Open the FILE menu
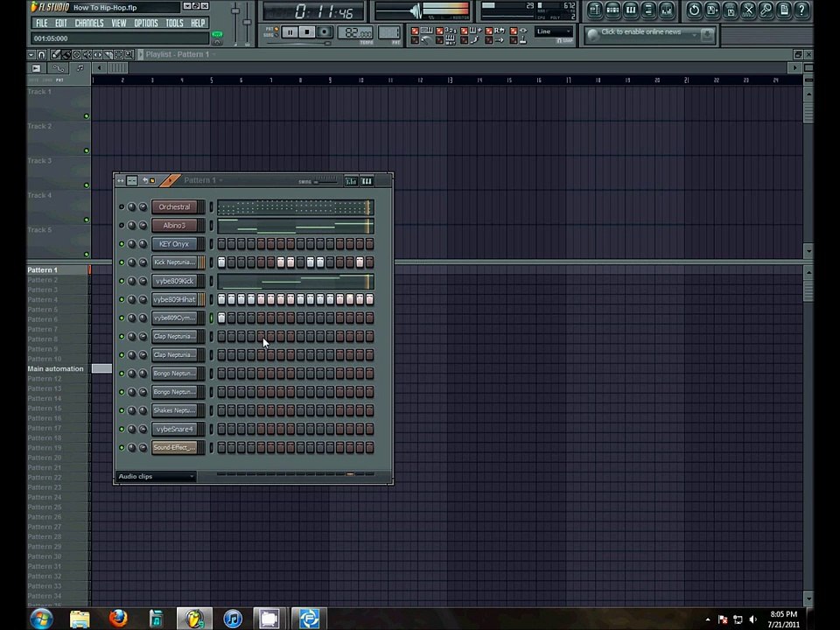The image size is (840, 630). 41,23
